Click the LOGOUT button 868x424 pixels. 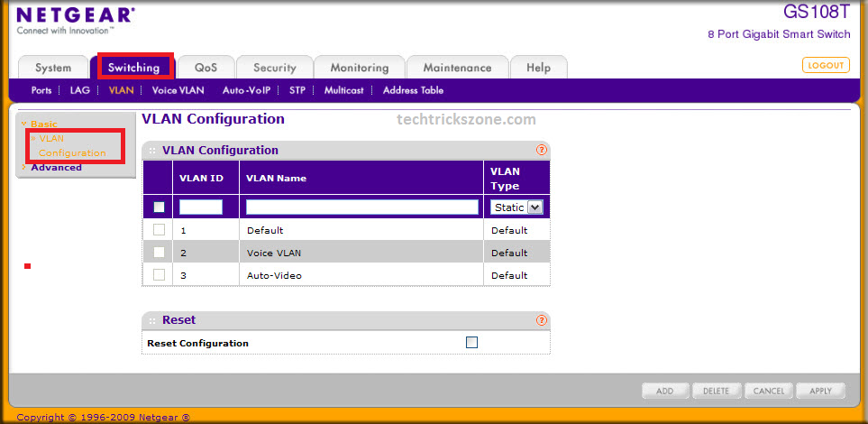(825, 65)
